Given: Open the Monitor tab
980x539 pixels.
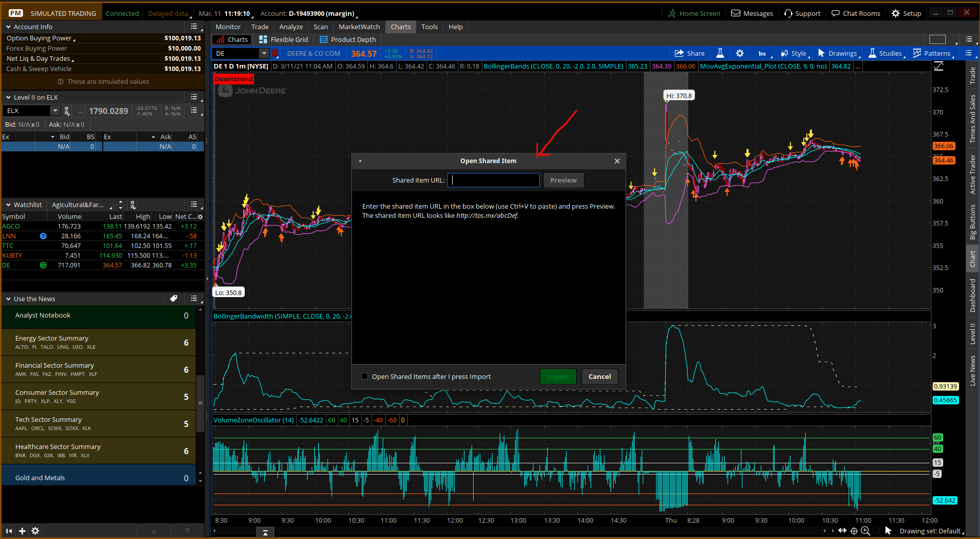Looking at the screenshot, I should pos(228,27).
